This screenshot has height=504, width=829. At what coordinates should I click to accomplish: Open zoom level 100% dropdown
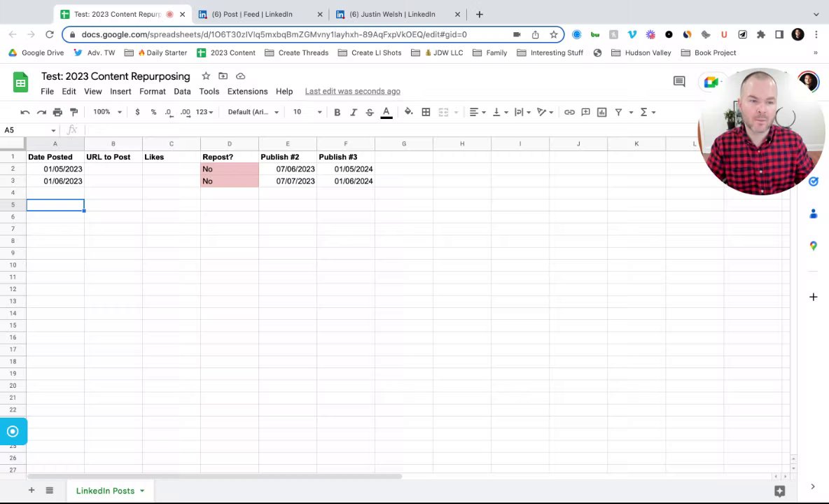tap(107, 112)
